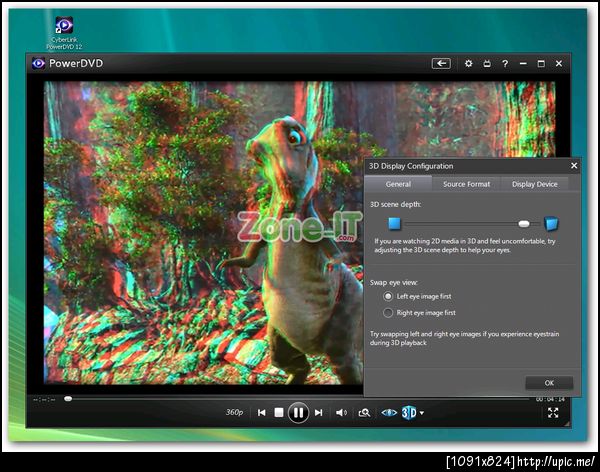Image resolution: width=600 pixels, height=472 pixels.
Task: Close the 3D Display Configuration dialog
Action: coord(574,166)
